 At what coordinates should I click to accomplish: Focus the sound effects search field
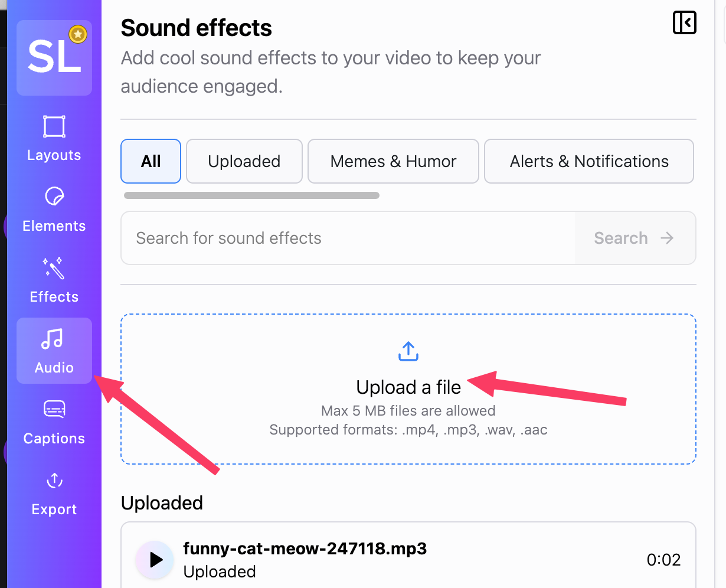[x=348, y=238]
